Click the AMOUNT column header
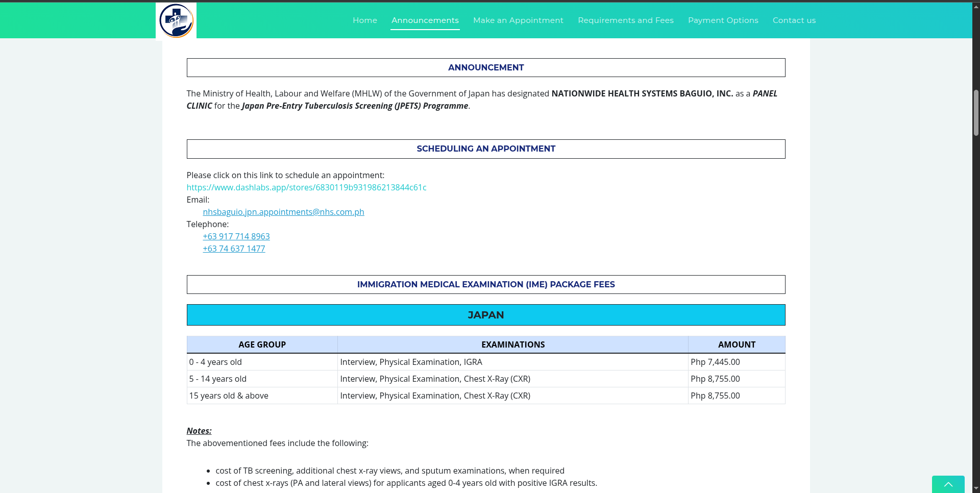980x493 pixels. point(737,344)
